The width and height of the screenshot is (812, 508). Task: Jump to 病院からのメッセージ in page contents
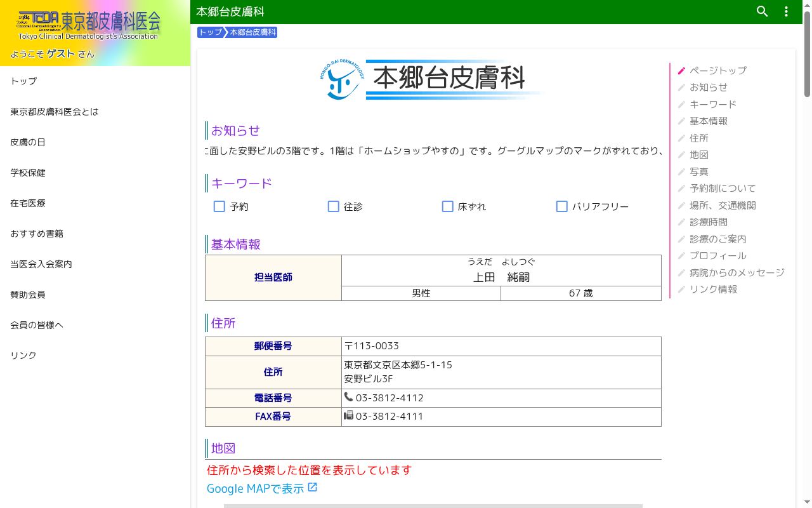(737, 272)
